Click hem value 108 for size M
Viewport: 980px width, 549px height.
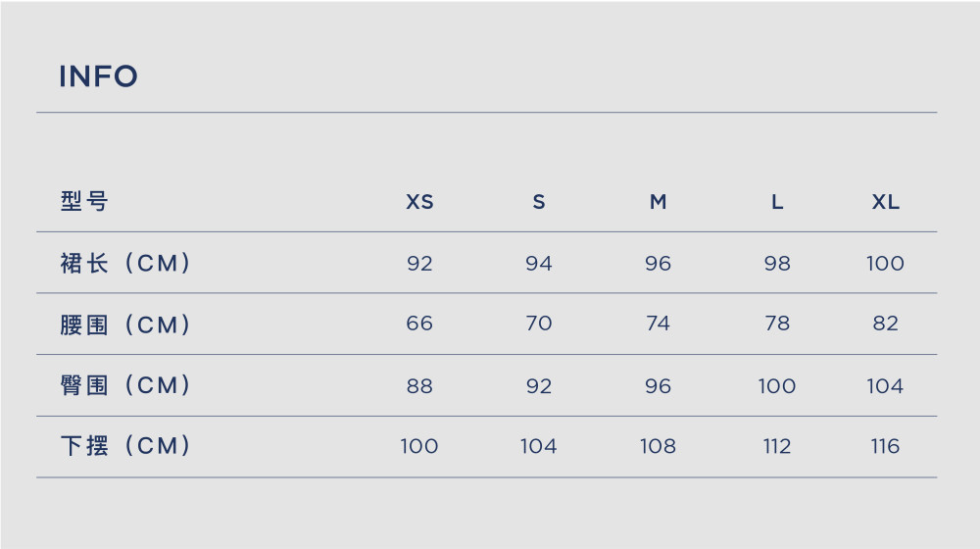pos(659,446)
